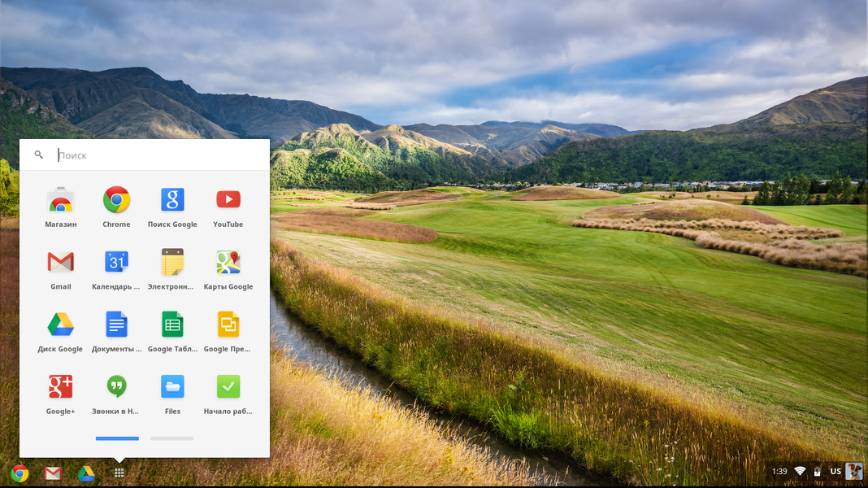Check the battery status icon

(x=817, y=472)
